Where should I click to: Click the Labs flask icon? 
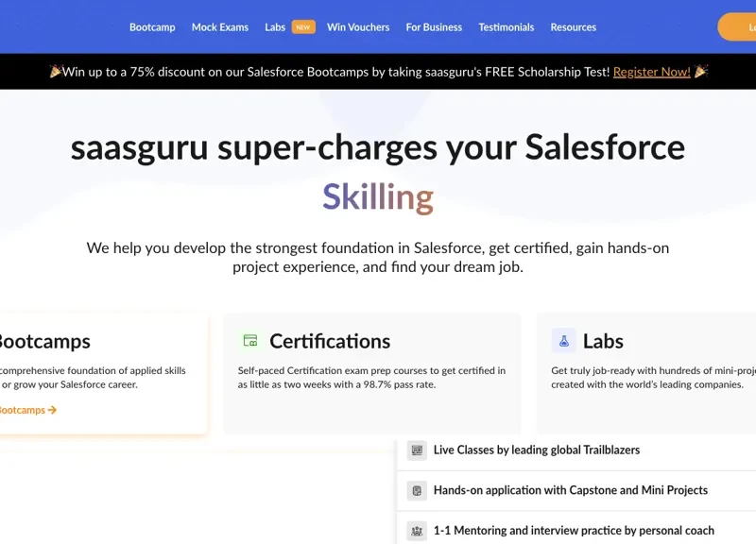pyautogui.click(x=563, y=341)
